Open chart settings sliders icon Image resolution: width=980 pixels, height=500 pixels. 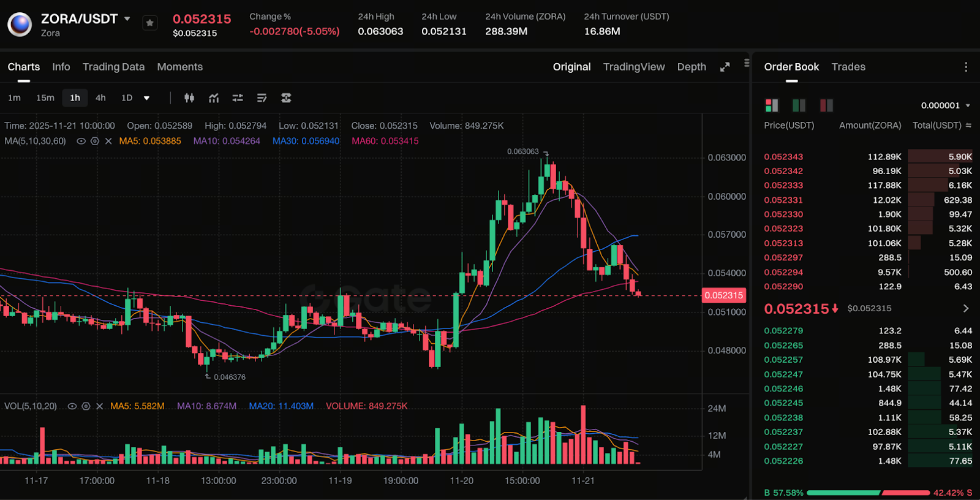[x=238, y=98]
